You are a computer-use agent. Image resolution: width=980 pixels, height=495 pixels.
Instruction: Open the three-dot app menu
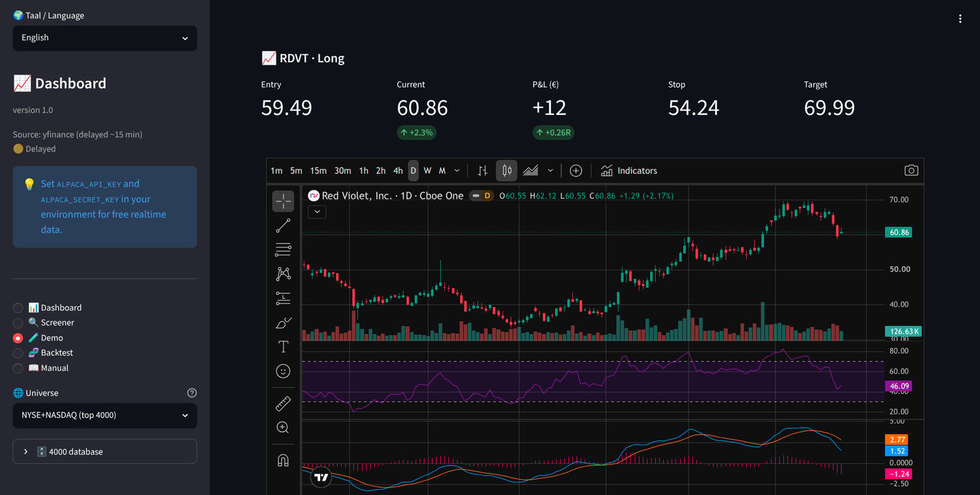point(960,19)
